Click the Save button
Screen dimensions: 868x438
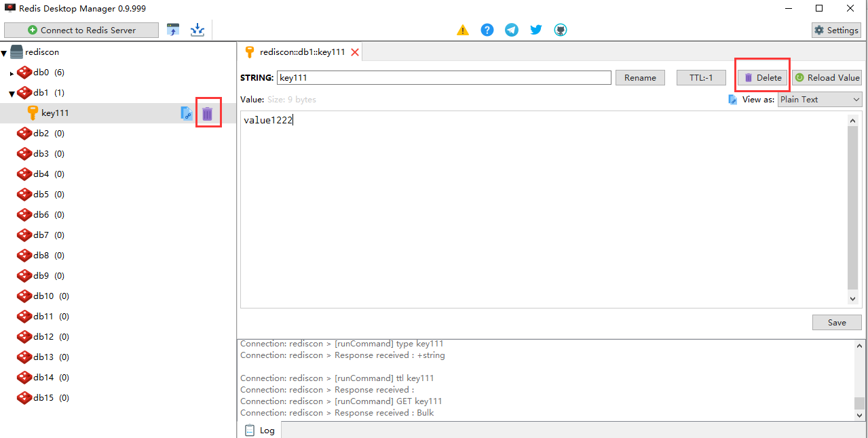pyautogui.click(x=837, y=322)
